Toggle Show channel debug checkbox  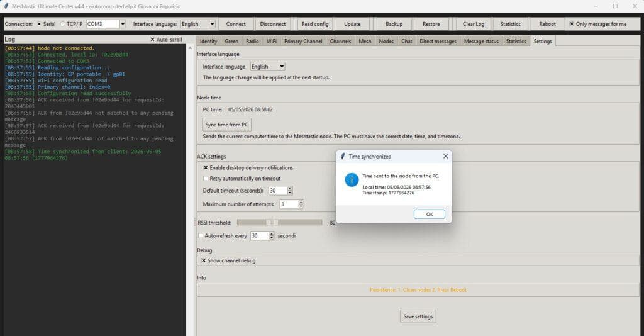(x=203, y=260)
